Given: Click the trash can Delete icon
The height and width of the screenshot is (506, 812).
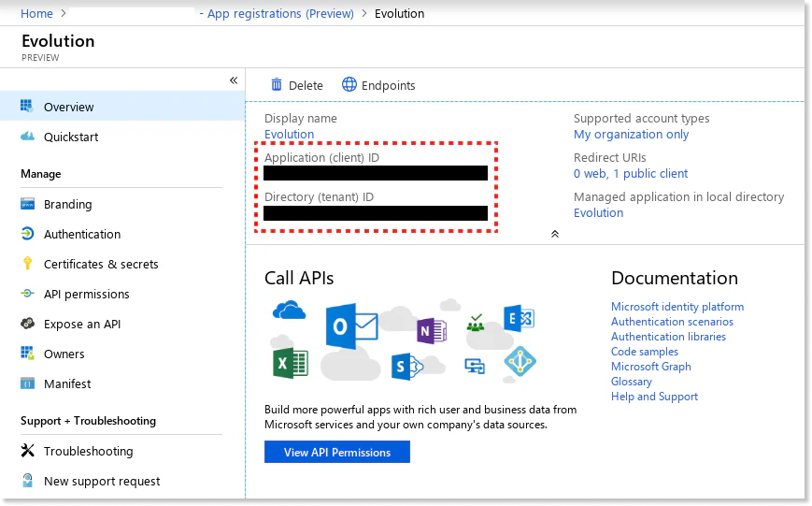Looking at the screenshot, I should click(277, 84).
